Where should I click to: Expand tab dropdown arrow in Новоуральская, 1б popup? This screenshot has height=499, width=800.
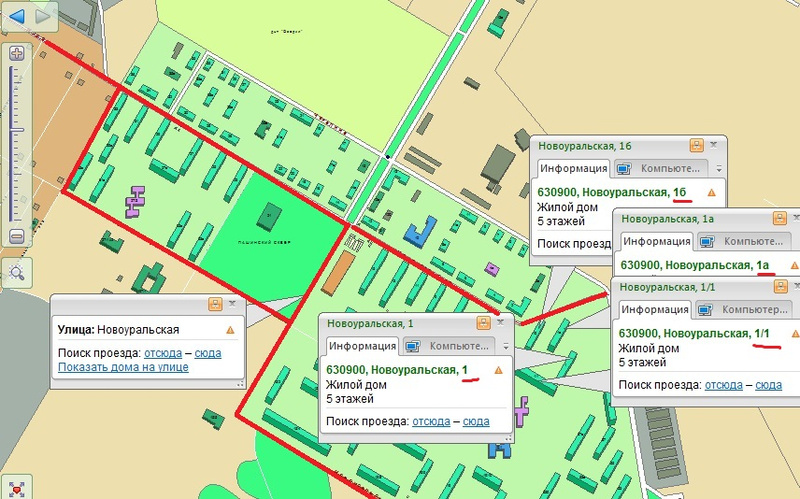(x=719, y=169)
